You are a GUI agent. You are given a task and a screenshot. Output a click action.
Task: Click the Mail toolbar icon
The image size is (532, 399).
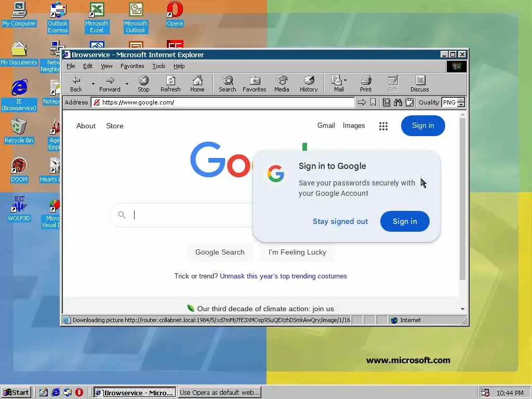[x=337, y=84]
